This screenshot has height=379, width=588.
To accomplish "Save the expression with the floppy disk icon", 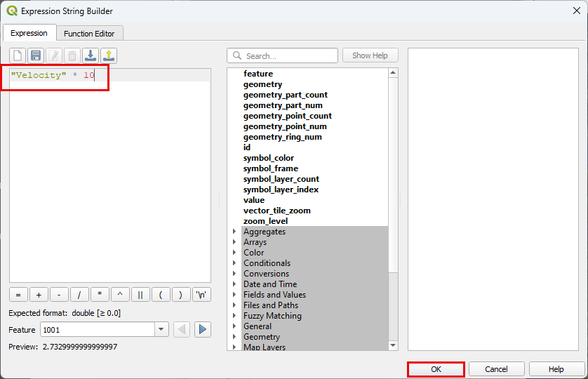I will pyautogui.click(x=36, y=55).
